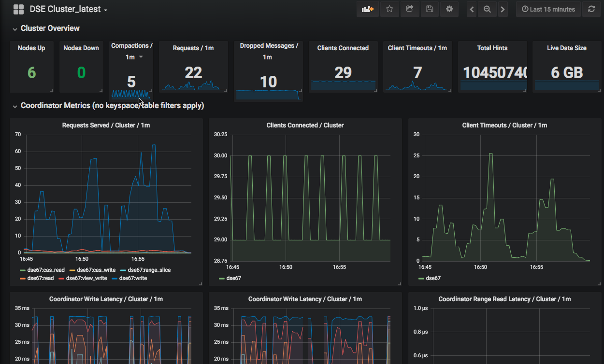
Task: Open the DSE Cluster_latest dashboard dropdown
Action: tap(69, 9)
